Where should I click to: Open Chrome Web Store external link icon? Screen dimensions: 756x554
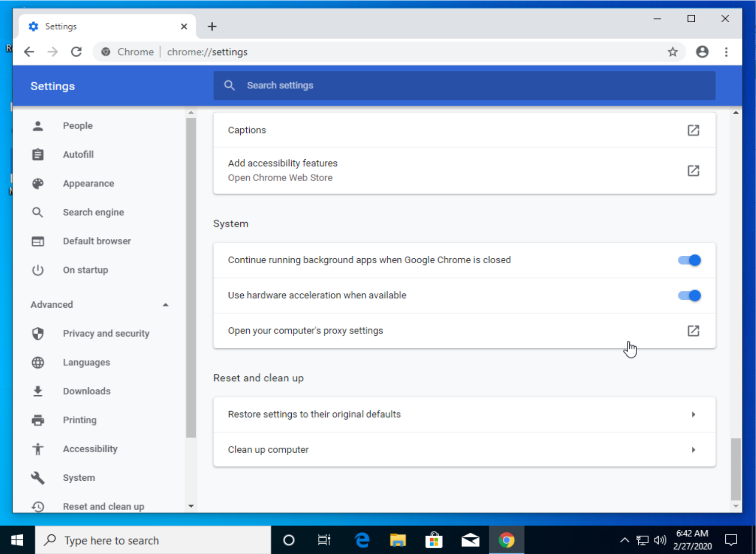tap(693, 171)
